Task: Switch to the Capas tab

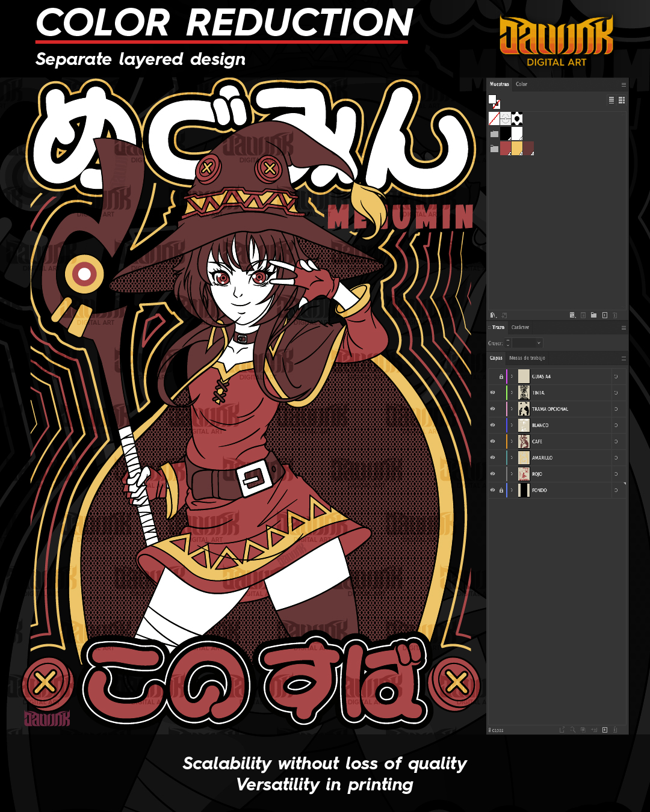Action: coord(496,358)
